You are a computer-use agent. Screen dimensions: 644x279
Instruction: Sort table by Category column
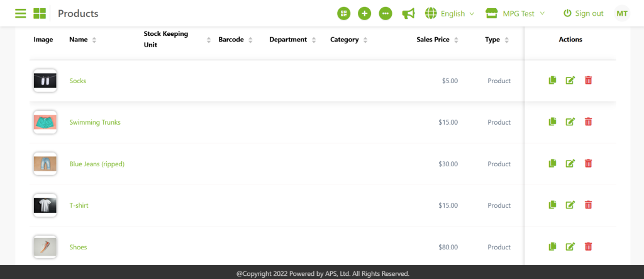point(365,40)
